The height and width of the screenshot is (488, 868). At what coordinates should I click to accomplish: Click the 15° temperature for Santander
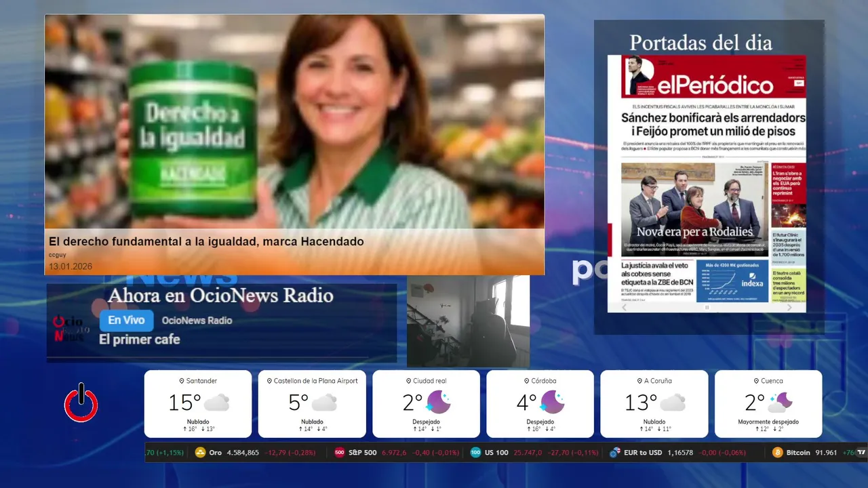tap(184, 403)
